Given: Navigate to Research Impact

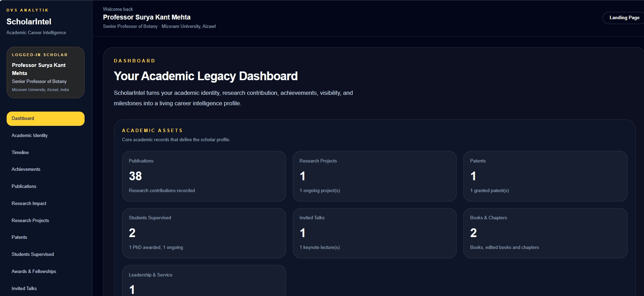Looking at the screenshot, I should coord(45,204).
